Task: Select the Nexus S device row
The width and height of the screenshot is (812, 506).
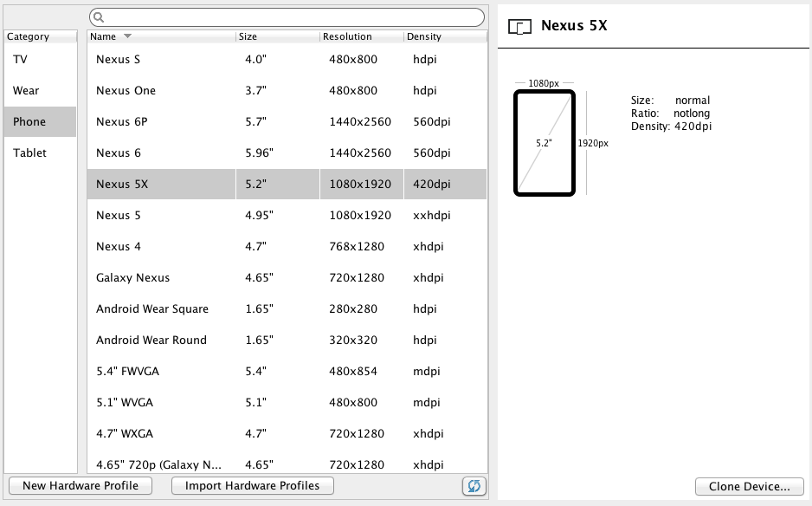Action: pyautogui.click(x=287, y=60)
